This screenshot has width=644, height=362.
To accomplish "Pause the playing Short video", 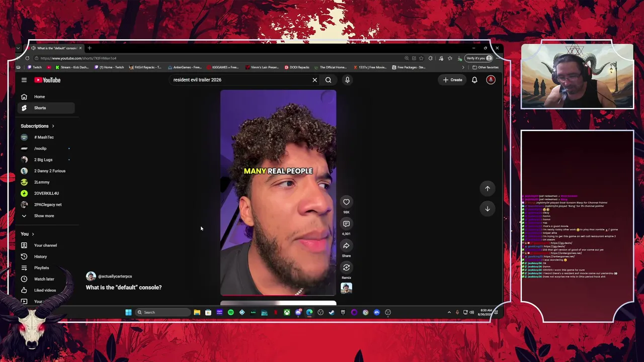I will tap(278, 193).
